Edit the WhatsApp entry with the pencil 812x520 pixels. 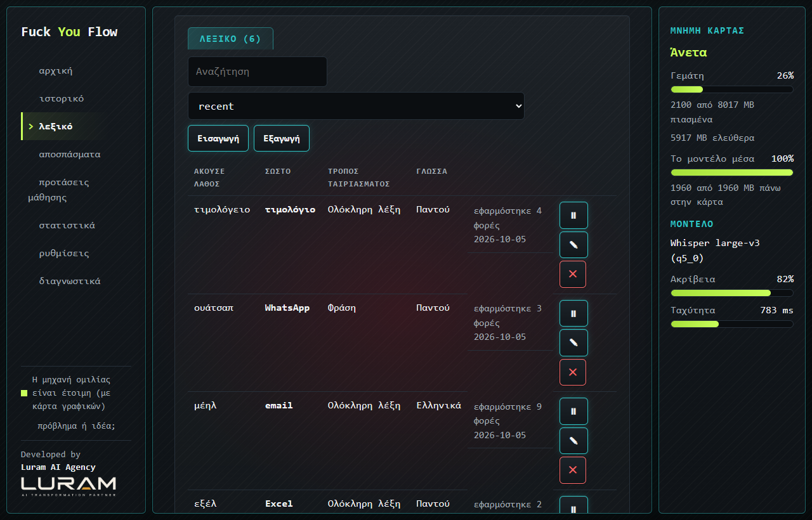click(x=573, y=342)
